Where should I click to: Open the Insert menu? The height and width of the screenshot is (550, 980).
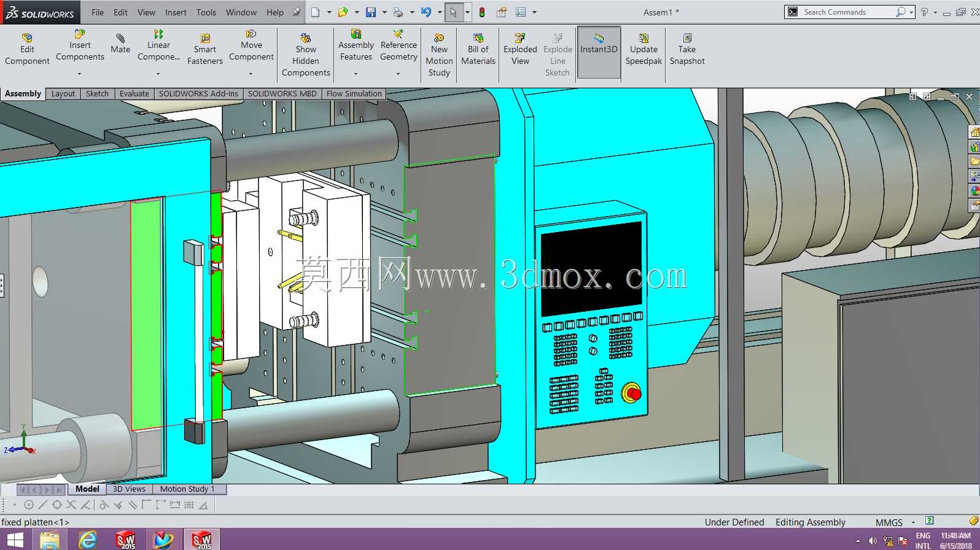(x=176, y=12)
